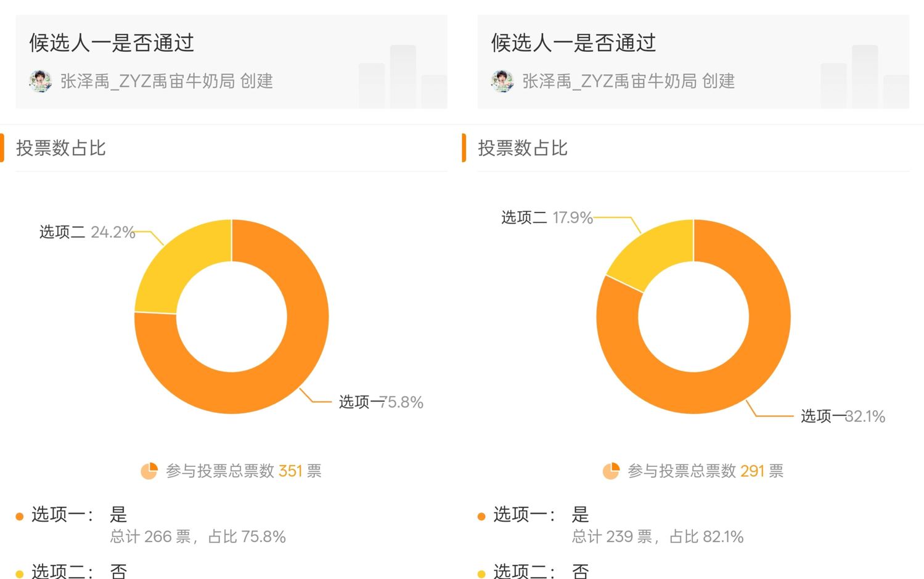924x579 pixels.
Task: Click pie icon beside 351 total votes
Action: tap(149, 471)
